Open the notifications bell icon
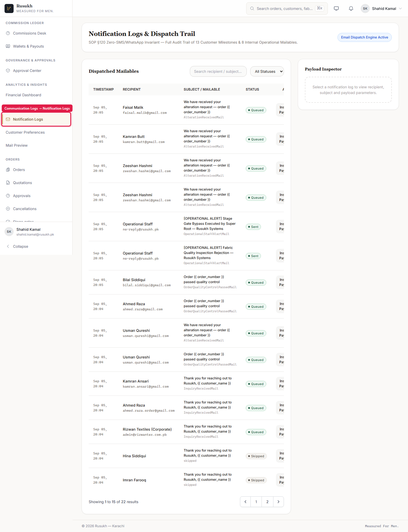The image size is (408, 532). coord(351,8)
